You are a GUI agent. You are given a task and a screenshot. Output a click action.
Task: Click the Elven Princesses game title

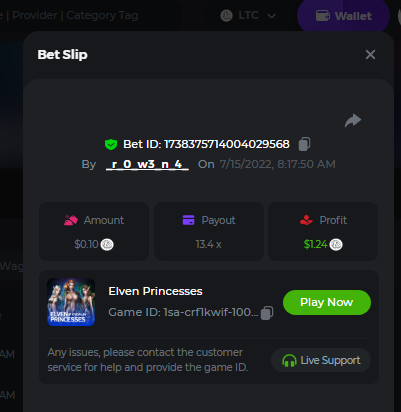pos(155,291)
